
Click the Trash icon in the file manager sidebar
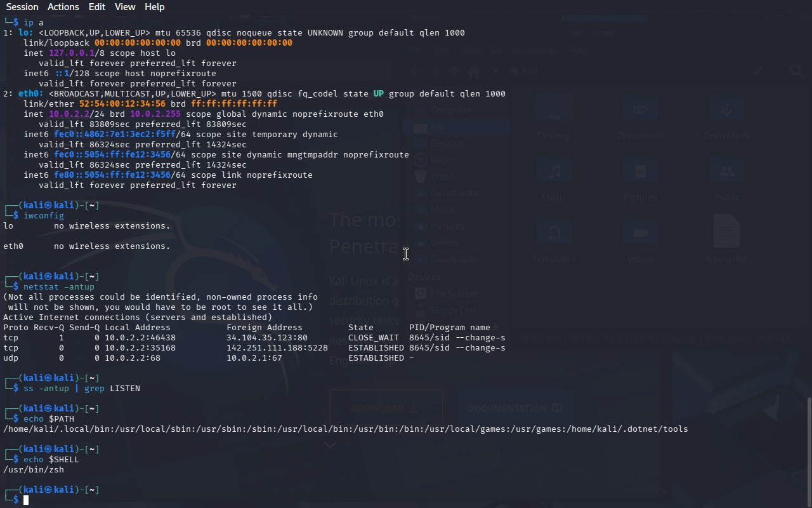coord(420,177)
